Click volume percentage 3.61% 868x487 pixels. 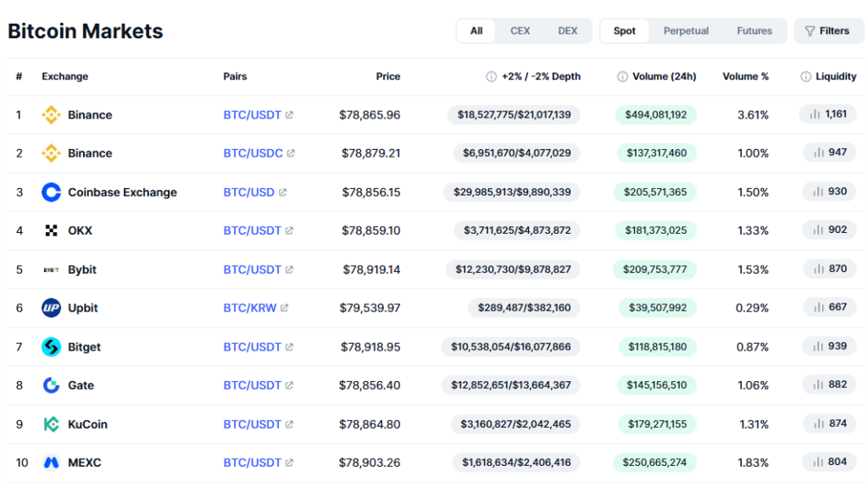click(x=753, y=115)
